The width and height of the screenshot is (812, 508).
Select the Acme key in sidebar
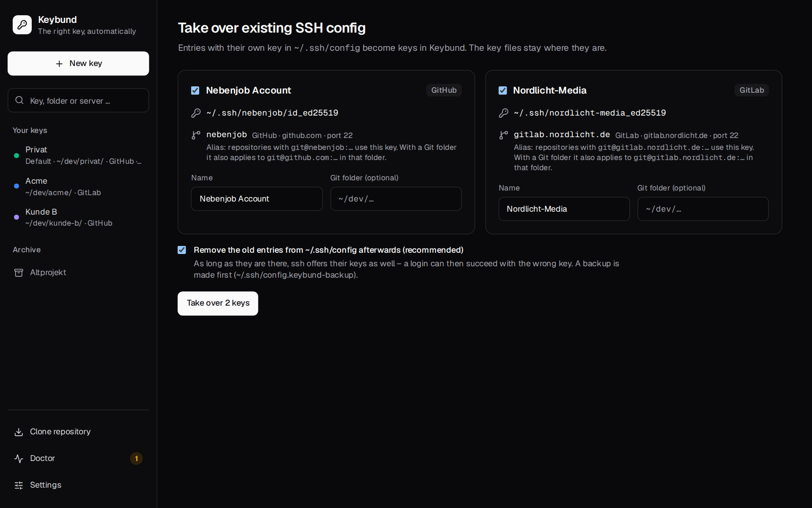78,186
